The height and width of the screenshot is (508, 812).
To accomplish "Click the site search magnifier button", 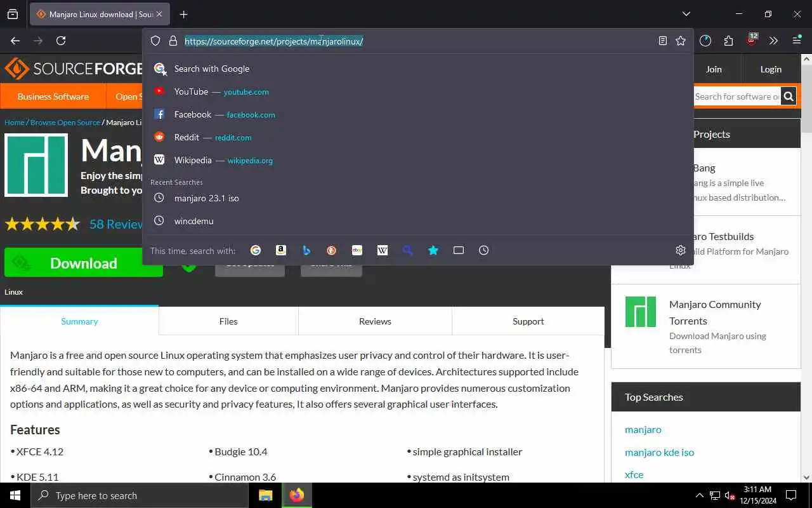I will pyautogui.click(x=789, y=97).
